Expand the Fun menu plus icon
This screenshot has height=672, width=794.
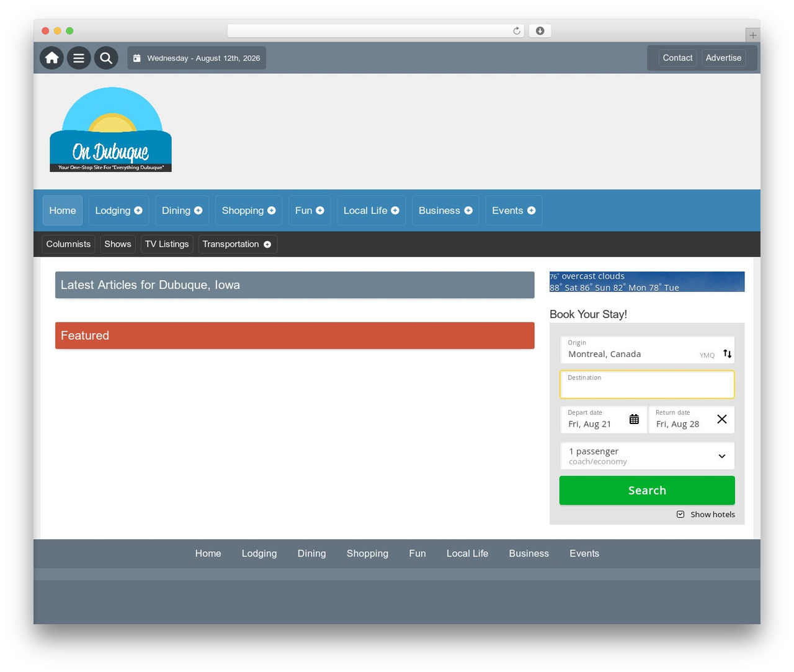[320, 211]
